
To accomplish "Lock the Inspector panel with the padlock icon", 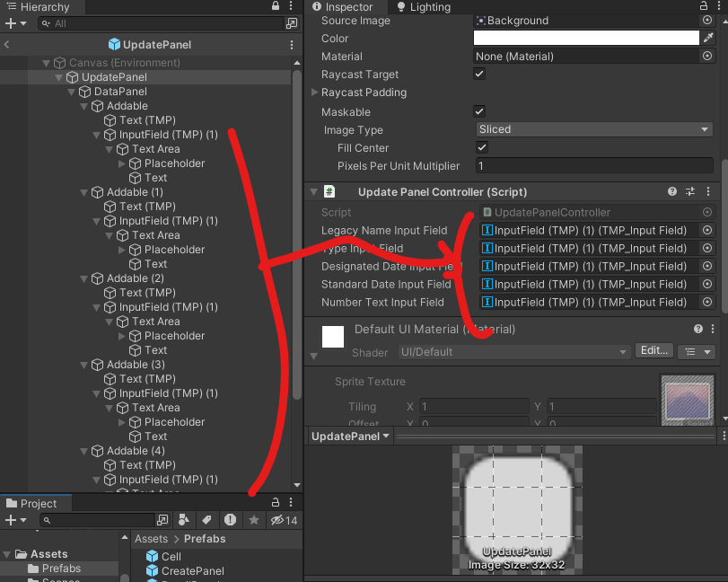I will [704, 5].
